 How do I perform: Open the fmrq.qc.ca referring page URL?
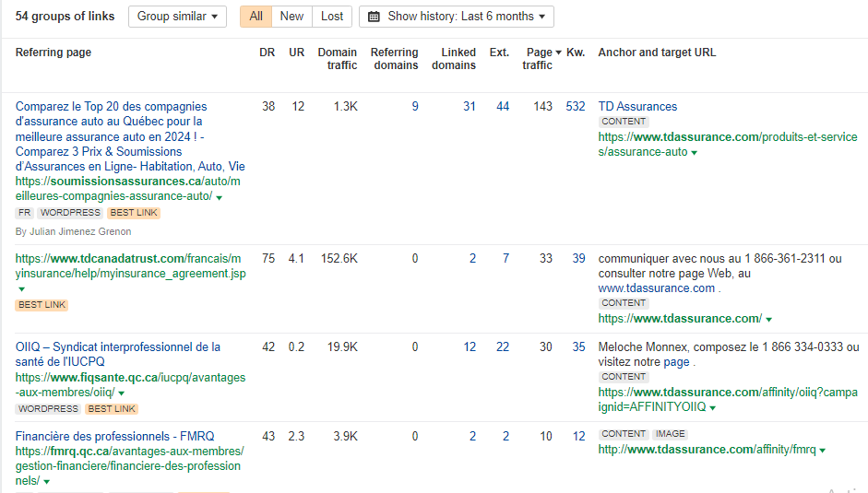coord(129,466)
